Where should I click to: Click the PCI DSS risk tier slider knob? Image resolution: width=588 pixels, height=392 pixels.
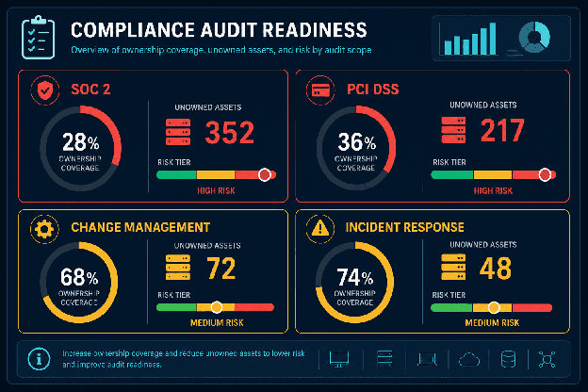(x=545, y=175)
